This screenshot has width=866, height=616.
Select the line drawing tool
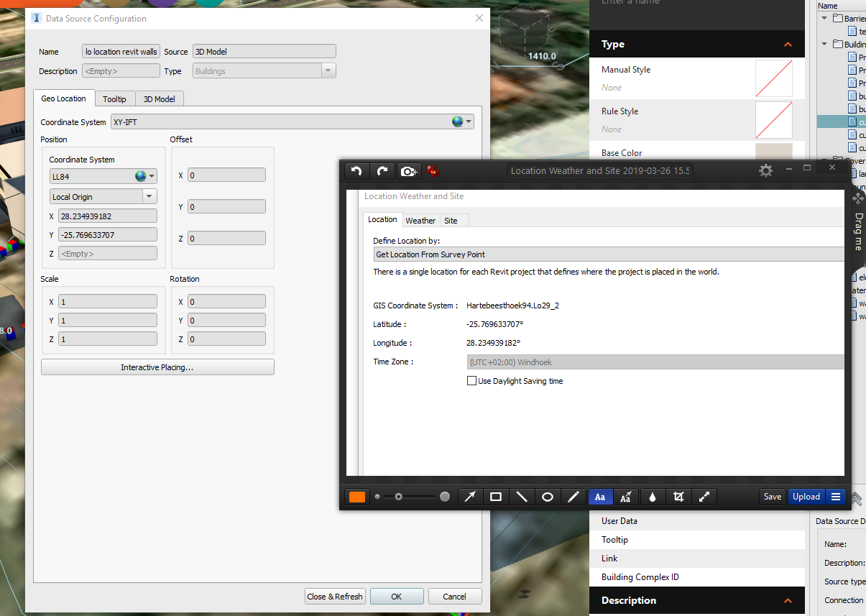521,497
